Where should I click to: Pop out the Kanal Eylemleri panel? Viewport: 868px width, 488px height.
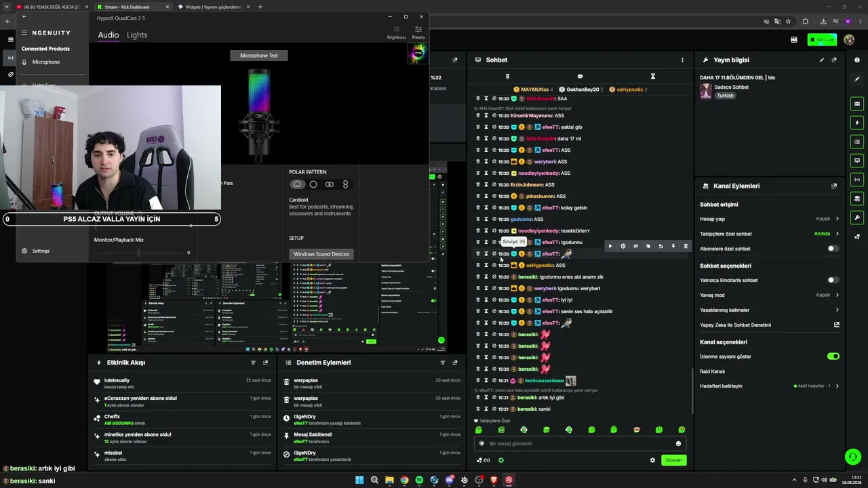point(834,186)
